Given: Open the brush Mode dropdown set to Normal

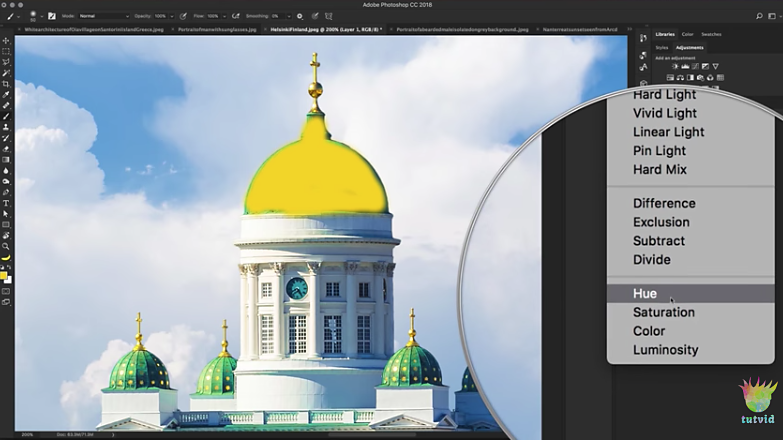Looking at the screenshot, I should [103, 16].
